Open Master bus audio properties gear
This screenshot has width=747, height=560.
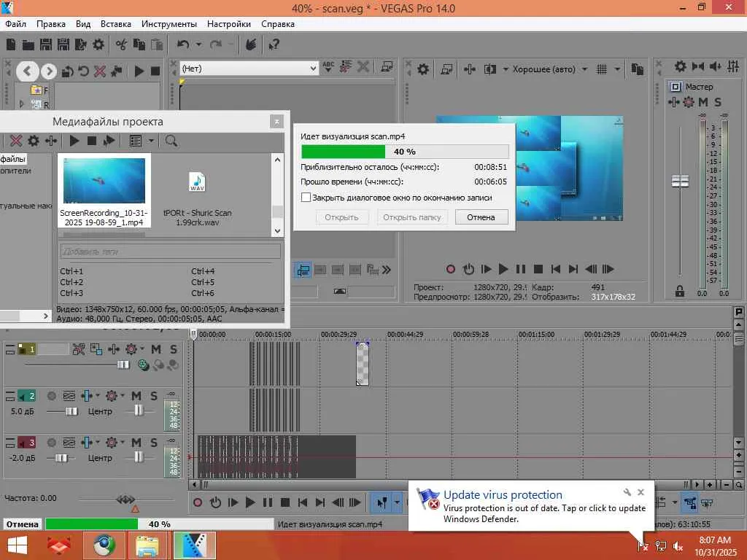(x=681, y=66)
